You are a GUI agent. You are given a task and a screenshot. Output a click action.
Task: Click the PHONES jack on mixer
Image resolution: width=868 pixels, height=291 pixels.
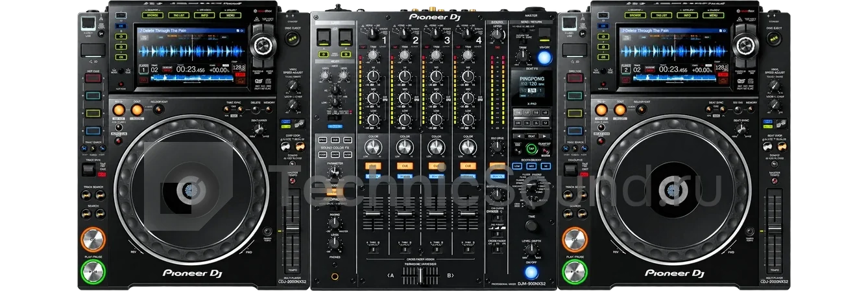click(335, 277)
